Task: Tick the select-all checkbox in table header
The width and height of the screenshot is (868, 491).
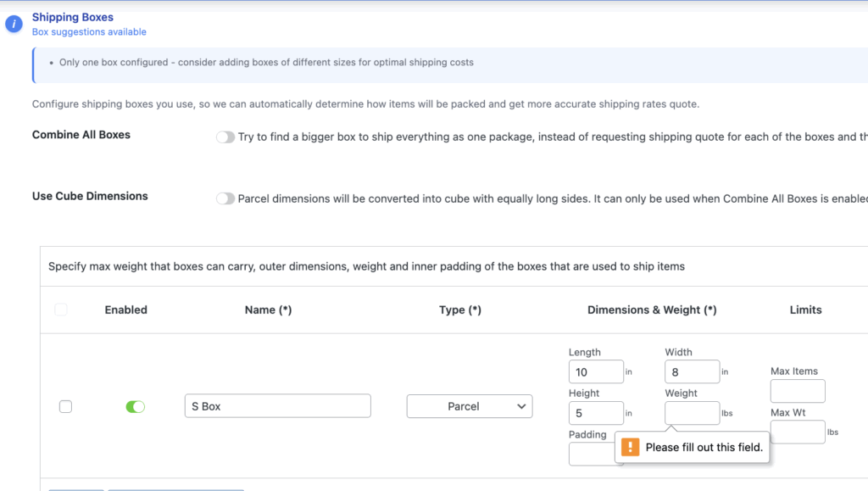Action: pyautogui.click(x=61, y=310)
